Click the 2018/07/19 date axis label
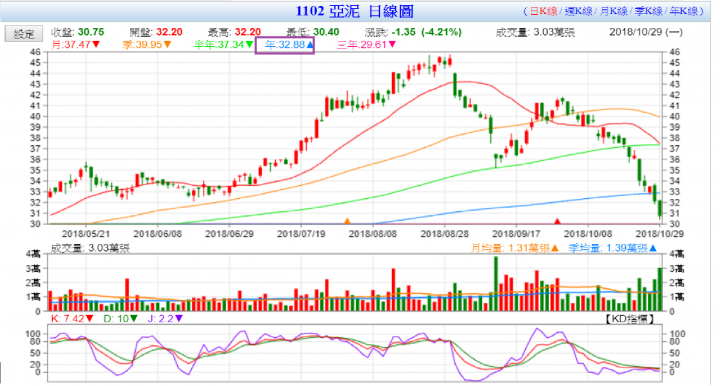The height and width of the screenshot is (386, 720). (301, 234)
